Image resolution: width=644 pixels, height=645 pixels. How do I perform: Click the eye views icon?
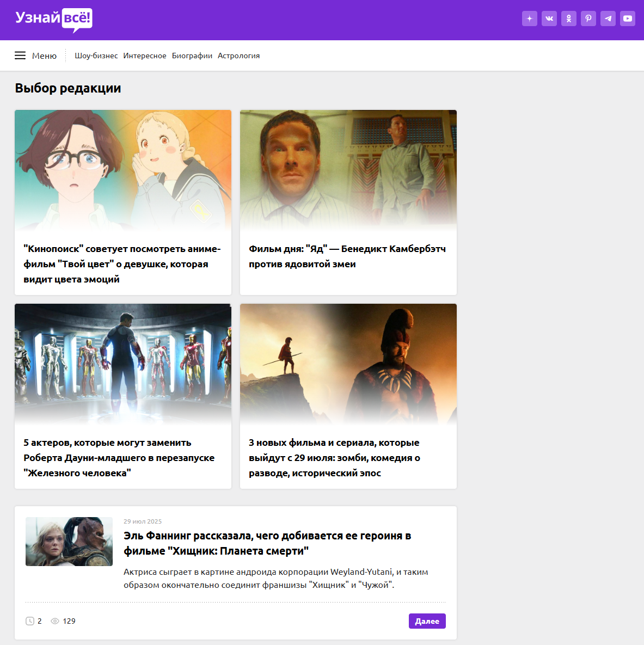point(55,621)
